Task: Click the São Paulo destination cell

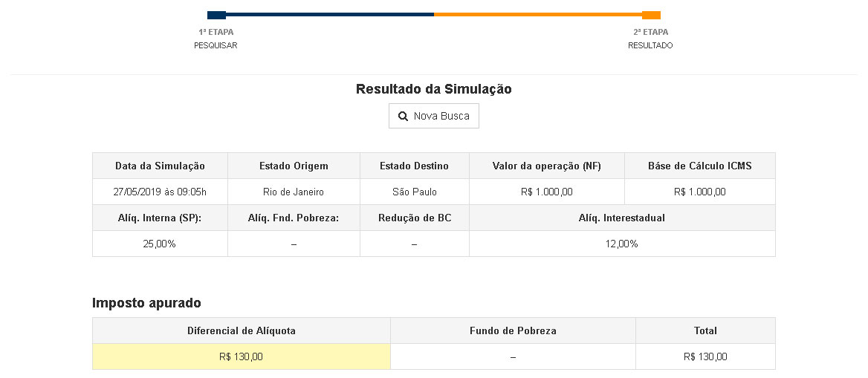Action: pyautogui.click(x=415, y=192)
